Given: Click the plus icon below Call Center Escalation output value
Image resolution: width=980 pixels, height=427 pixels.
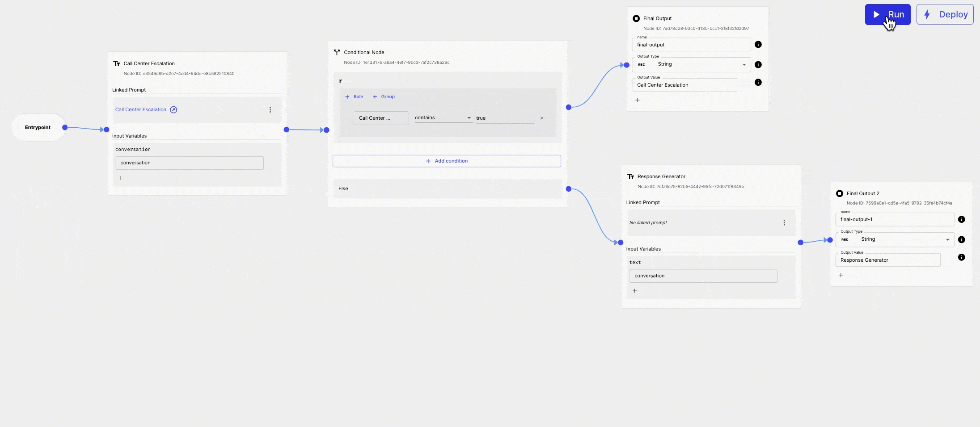Looking at the screenshot, I should point(638,100).
